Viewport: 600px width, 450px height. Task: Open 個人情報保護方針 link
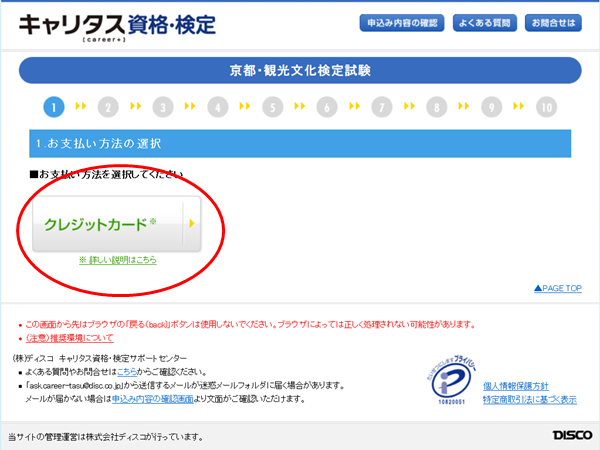516,386
